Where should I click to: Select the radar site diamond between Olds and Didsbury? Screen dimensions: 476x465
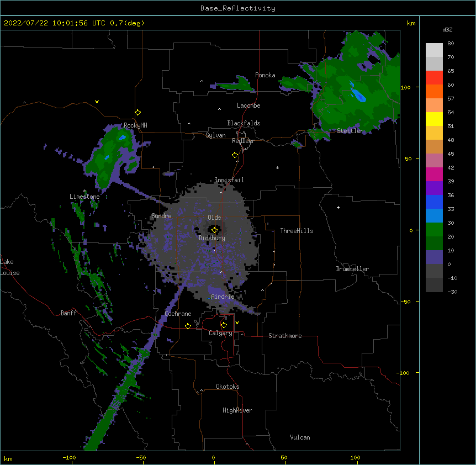214,230
